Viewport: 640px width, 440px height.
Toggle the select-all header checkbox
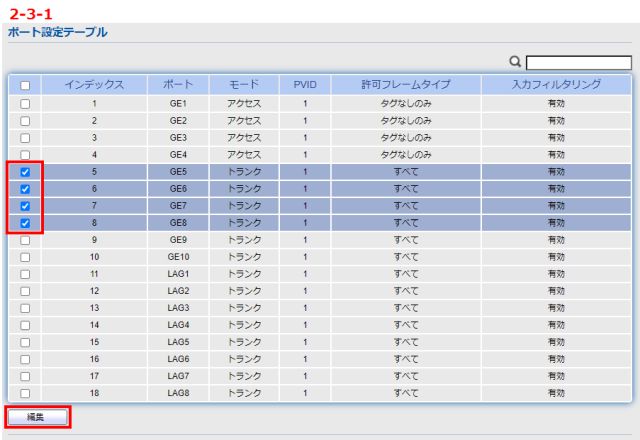(25, 85)
